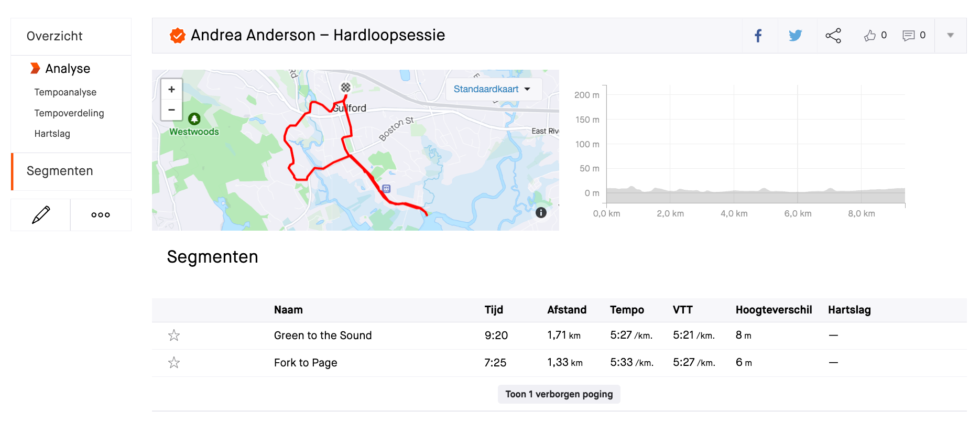Star the Green to the Sound segment
Image resolution: width=980 pixels, height=433 pixels.
174,335
